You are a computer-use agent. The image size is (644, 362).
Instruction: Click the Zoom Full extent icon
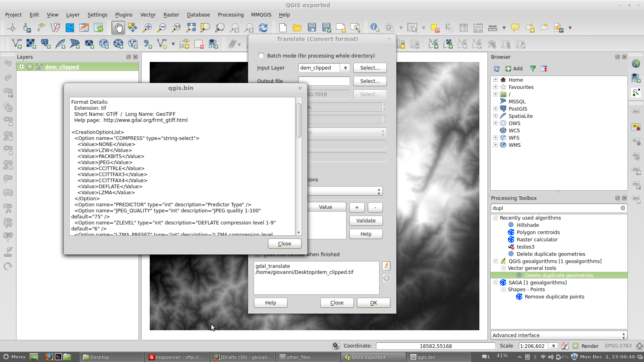191,28
